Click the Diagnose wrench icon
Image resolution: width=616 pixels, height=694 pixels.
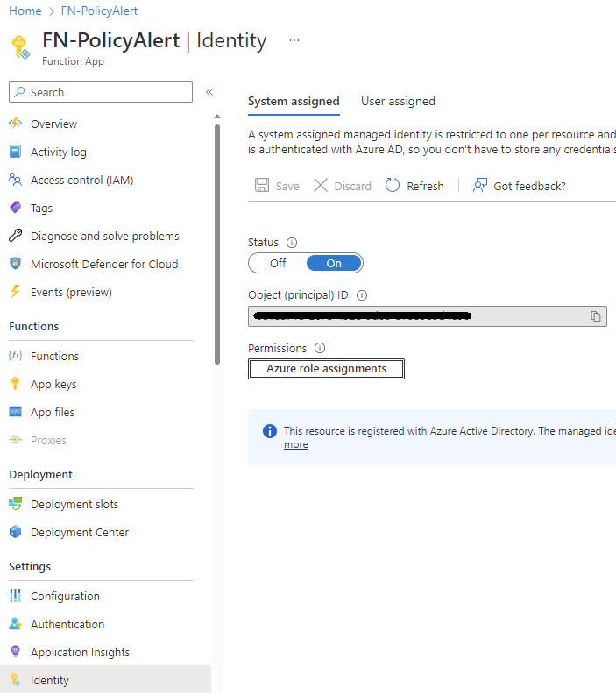click(x=16, y=236)
